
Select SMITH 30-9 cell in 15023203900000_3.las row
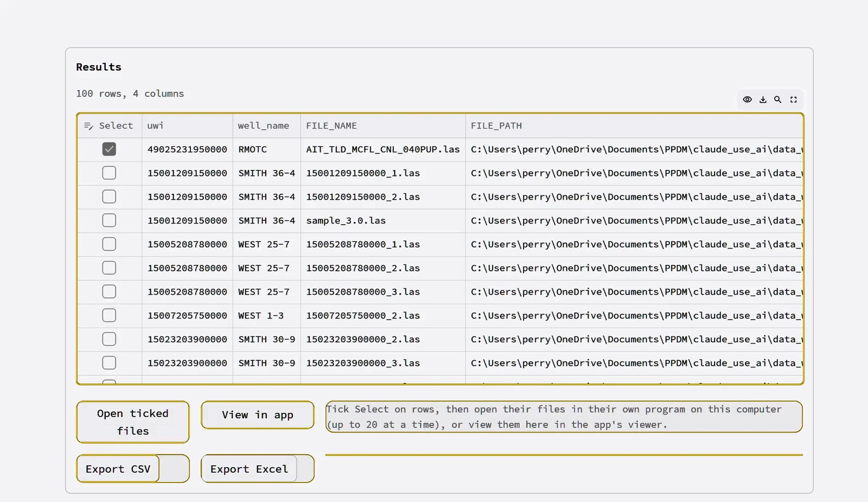tap(267, 363)
